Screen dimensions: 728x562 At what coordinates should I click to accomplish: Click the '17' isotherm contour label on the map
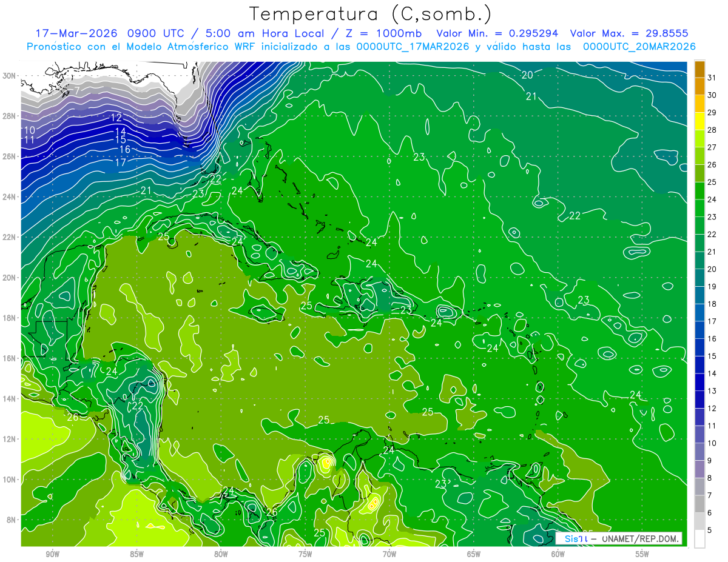(x=120, y=162)
